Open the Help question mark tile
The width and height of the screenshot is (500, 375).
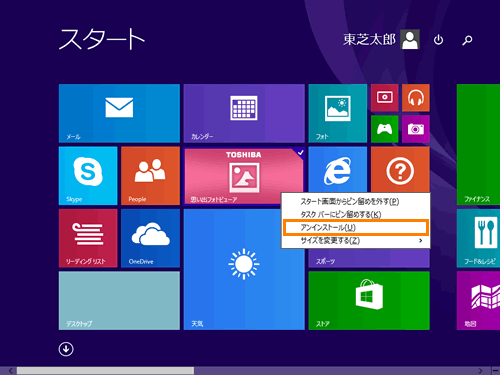click(x=400, y=169)
